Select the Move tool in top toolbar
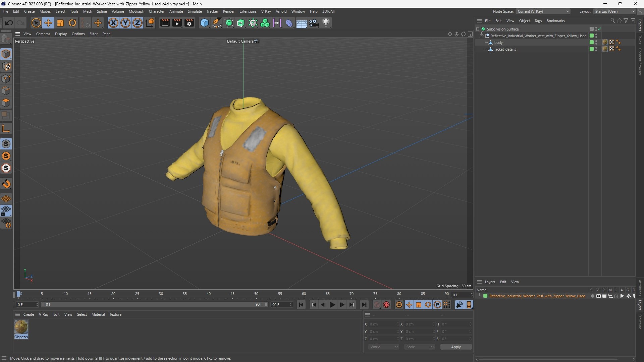Screen dimensions: 644x362 [48, 23]
